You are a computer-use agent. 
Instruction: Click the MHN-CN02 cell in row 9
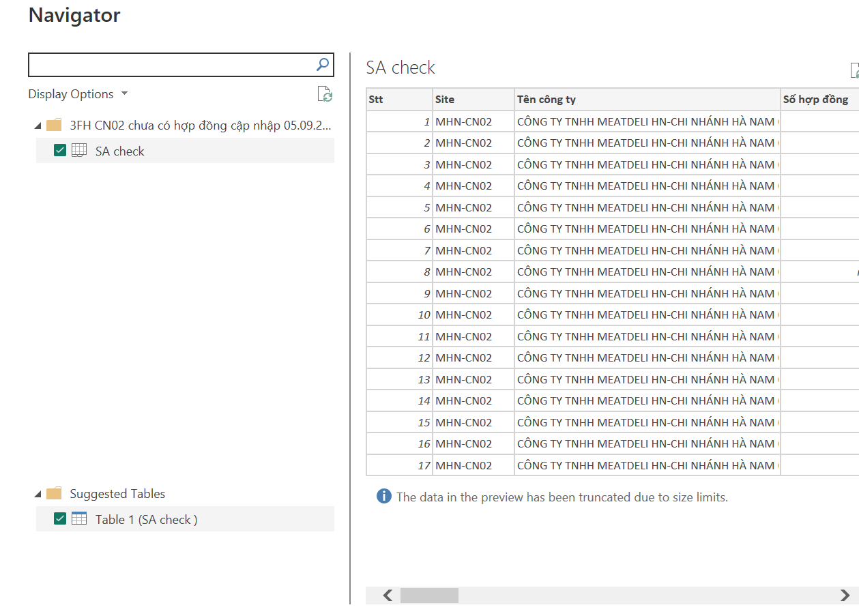[x=474, y=293]
